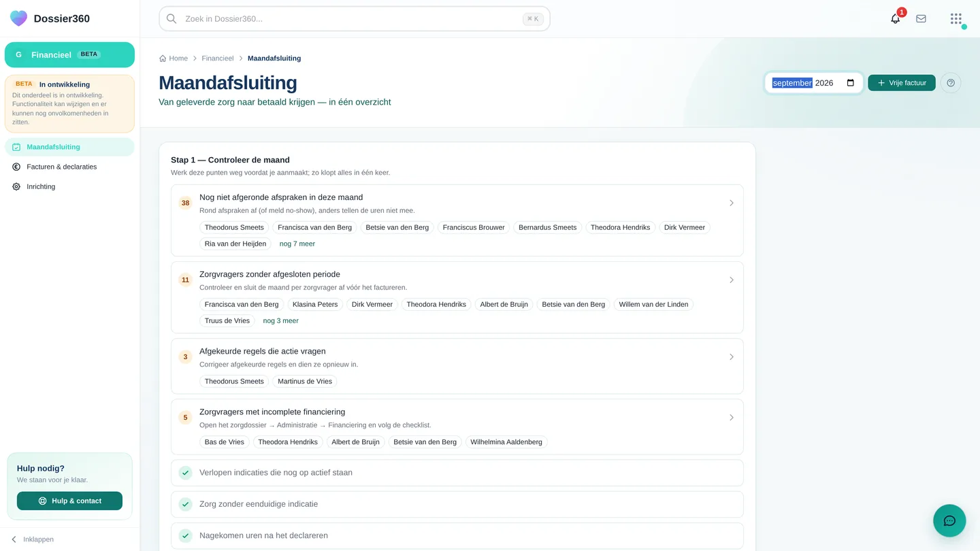Click the Vrije factuur button
Viewport: 980px width, 551px height.
(x=902, y=83)
